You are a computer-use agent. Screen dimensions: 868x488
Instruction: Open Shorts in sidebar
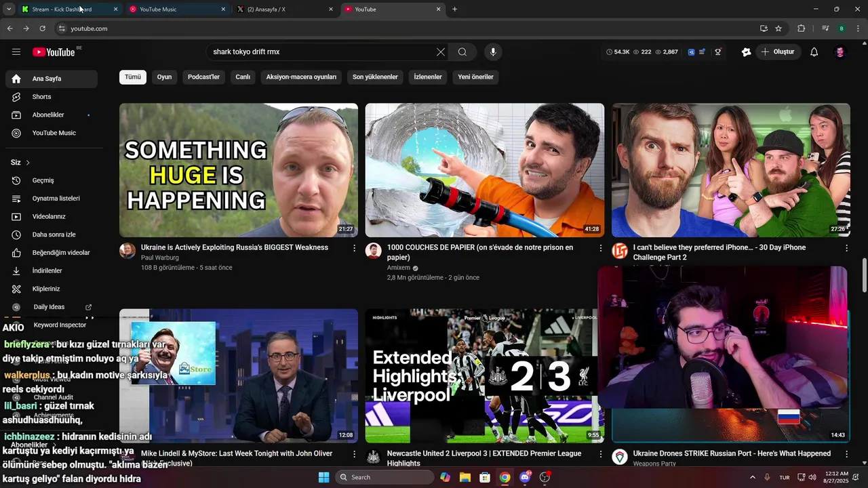pos(52,97)
